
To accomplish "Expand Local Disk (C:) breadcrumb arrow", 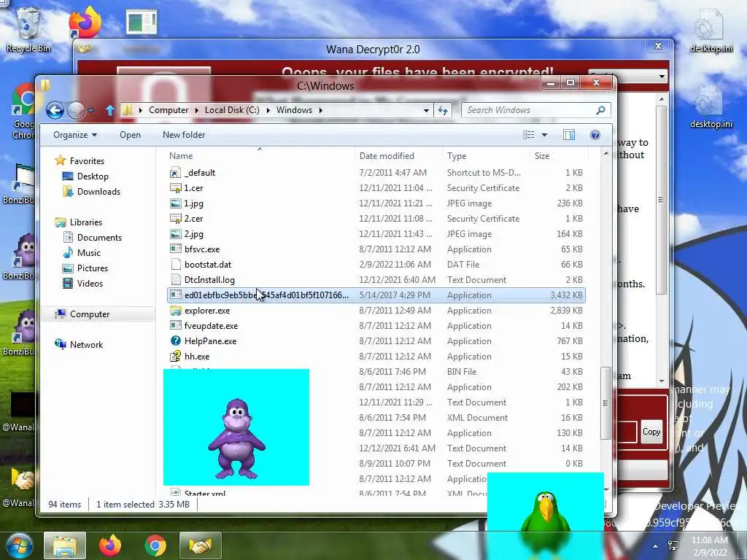I will [268, 111].
